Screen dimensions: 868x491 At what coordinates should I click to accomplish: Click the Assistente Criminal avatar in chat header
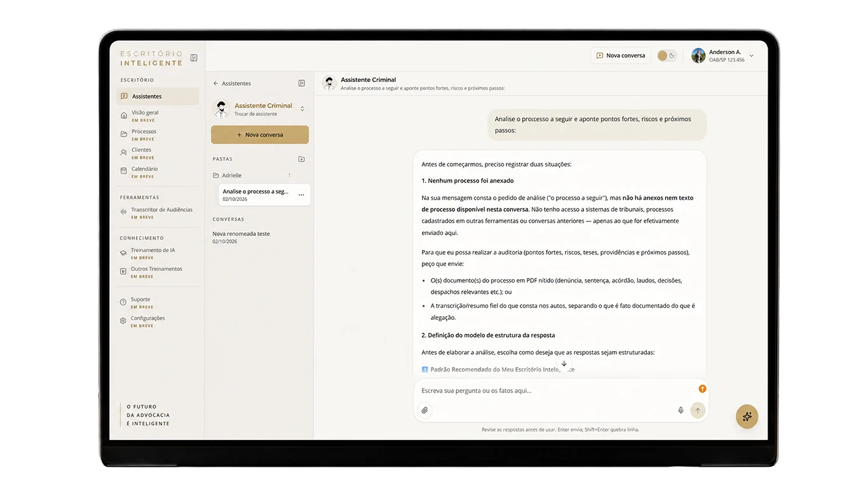329,83
